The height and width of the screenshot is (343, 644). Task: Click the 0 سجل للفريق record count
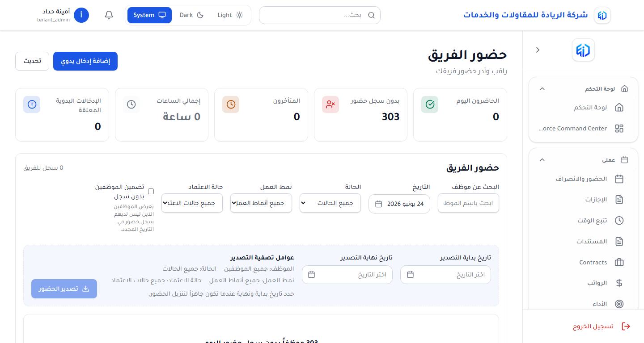point(43,168)
